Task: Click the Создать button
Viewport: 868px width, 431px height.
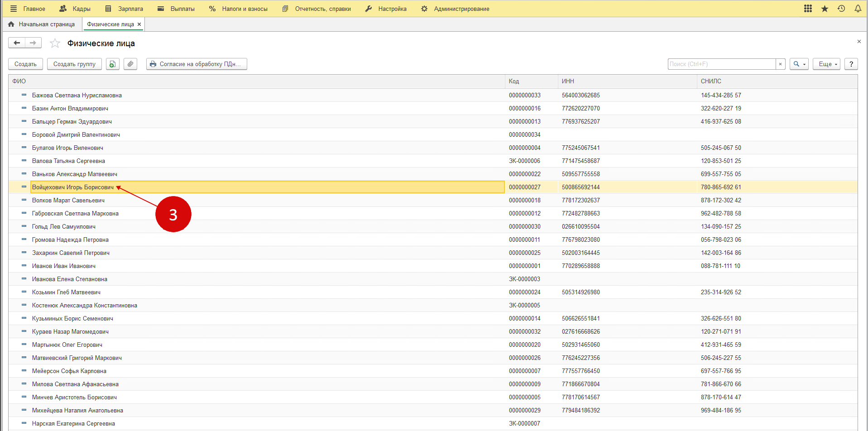Action: 25,64
